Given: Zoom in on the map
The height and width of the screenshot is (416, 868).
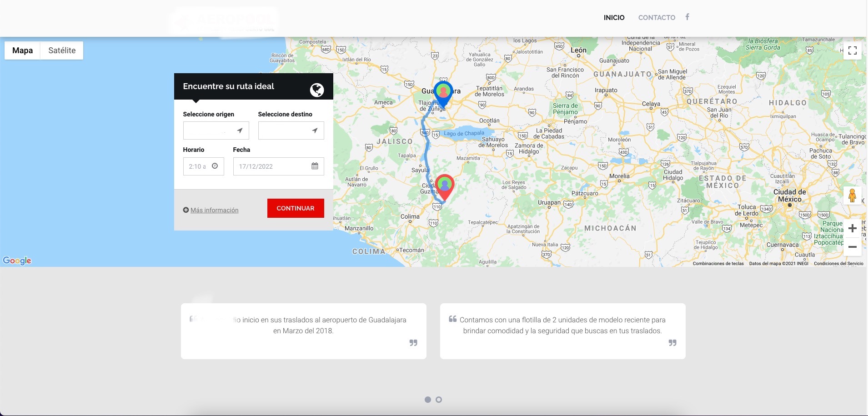Looking at the screenshot, I should coord(853,228).
